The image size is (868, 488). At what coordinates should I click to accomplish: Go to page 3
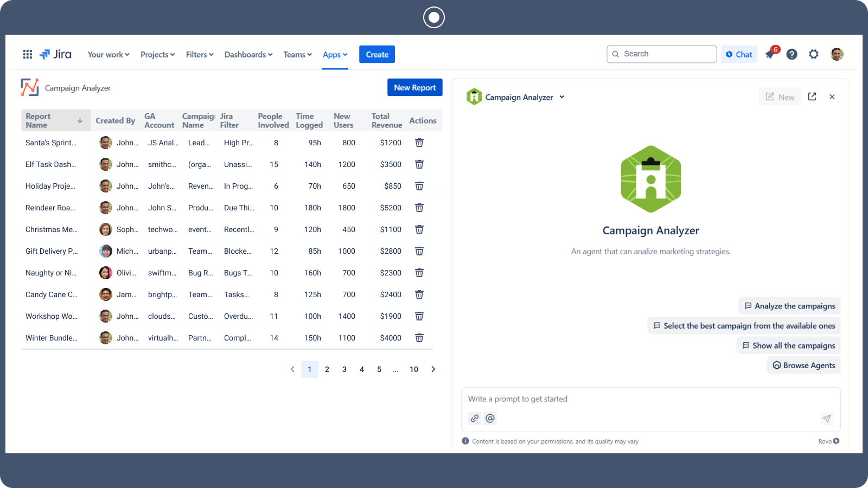[344, 369]
